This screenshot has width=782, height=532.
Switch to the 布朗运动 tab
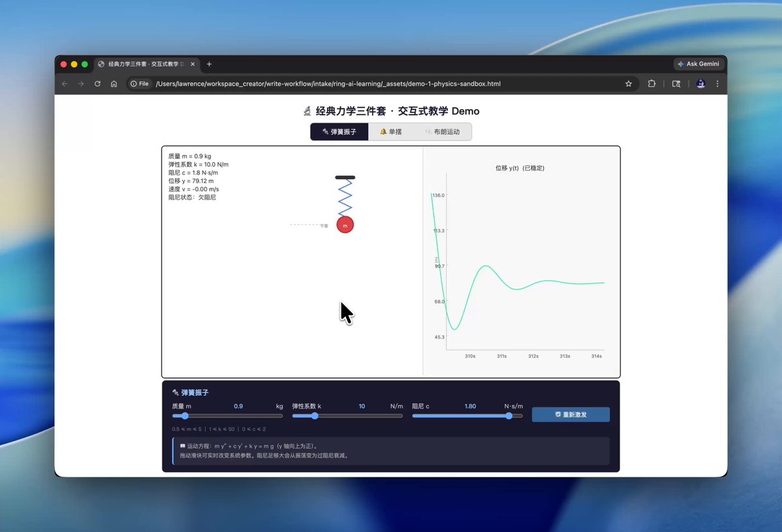(442, 132)
